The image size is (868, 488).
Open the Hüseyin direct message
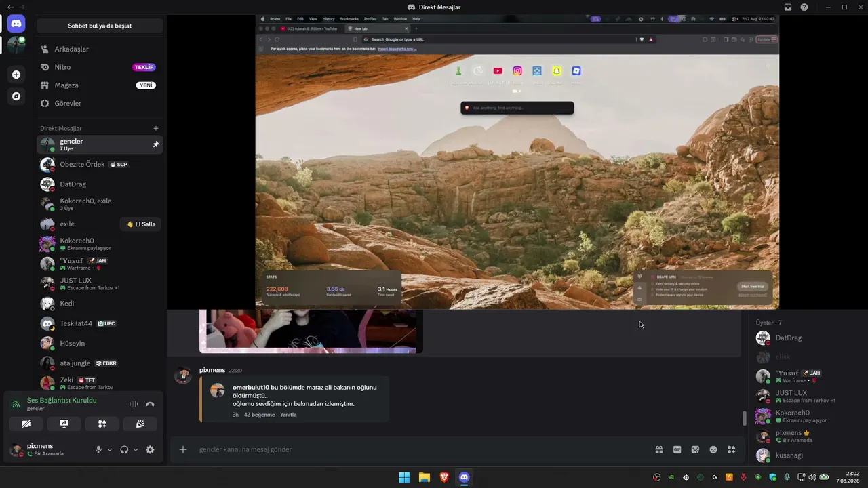[x=100, y=344]
